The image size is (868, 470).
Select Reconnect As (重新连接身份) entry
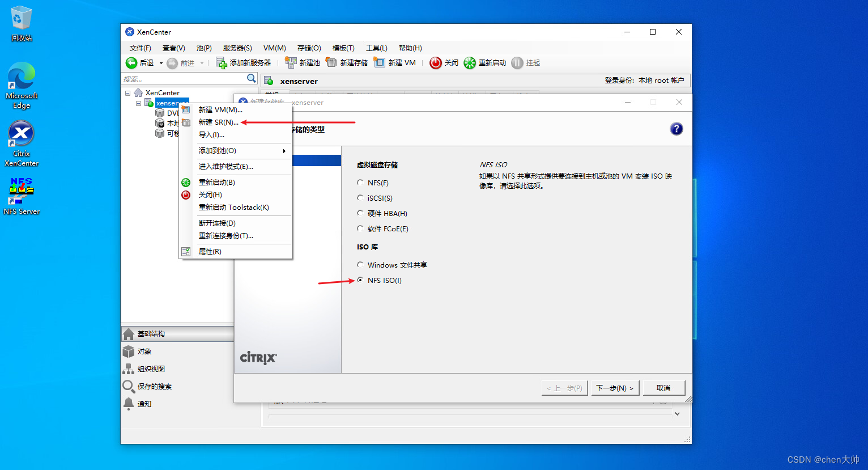(x=235, y=235)
